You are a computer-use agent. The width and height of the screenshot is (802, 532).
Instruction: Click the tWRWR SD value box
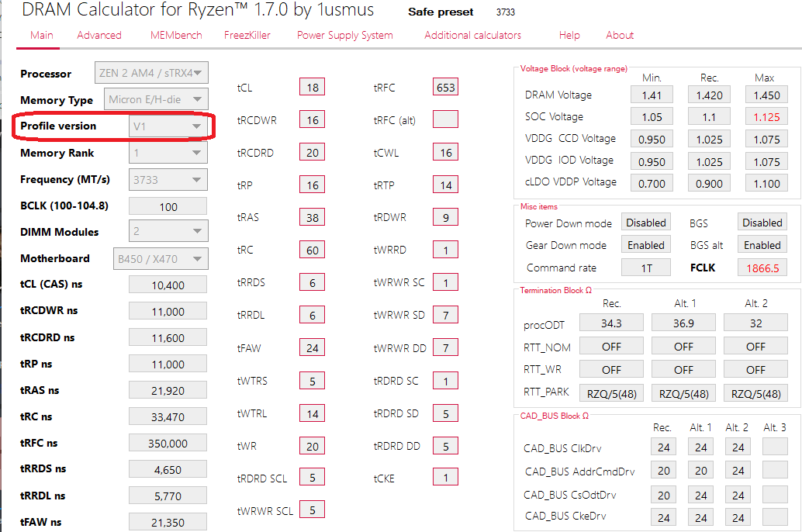pyautogui.click(x=445, y=315)
